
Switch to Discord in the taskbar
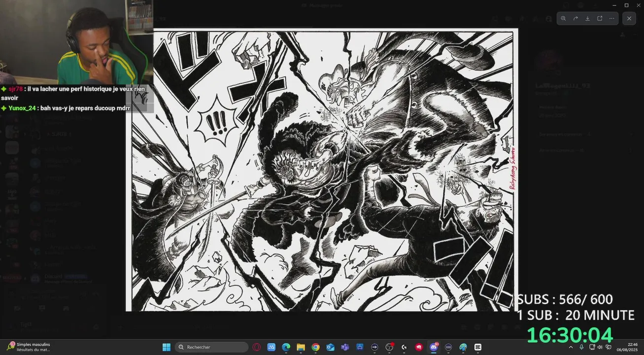(434, 347)
